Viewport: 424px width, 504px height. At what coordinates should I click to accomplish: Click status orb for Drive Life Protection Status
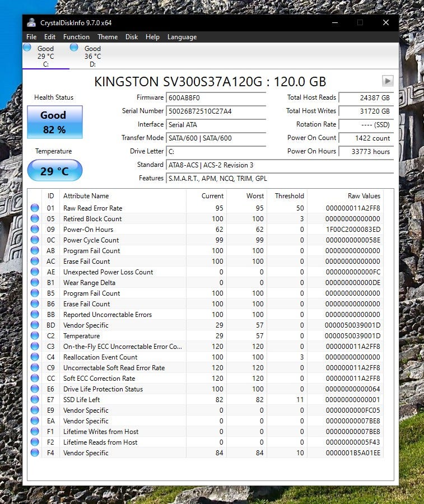35,389
